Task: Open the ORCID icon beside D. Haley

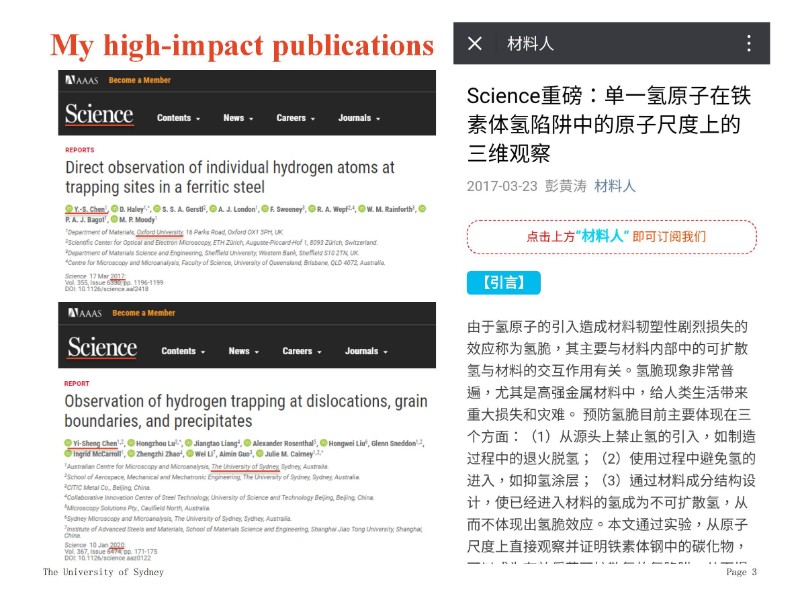Action: point(115,209)
